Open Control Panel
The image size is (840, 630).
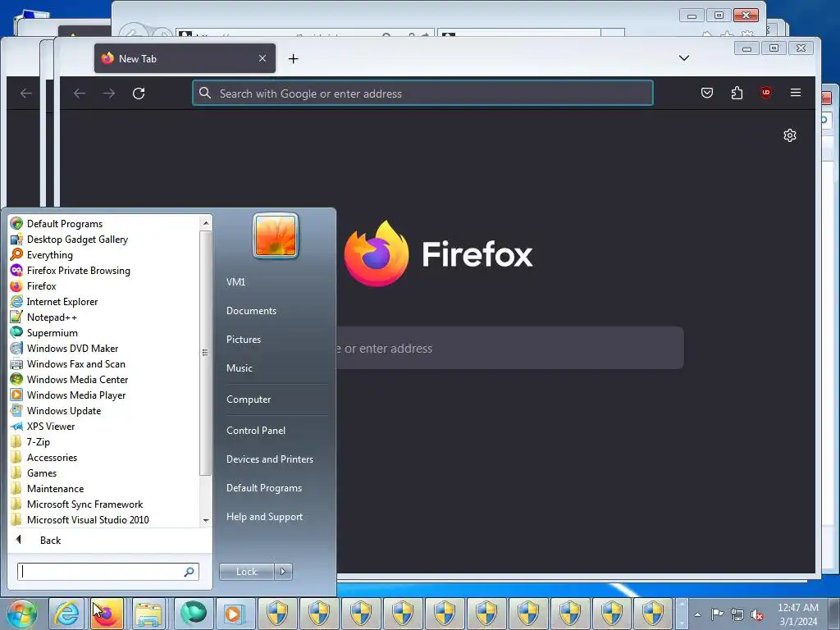pos(256,430)
